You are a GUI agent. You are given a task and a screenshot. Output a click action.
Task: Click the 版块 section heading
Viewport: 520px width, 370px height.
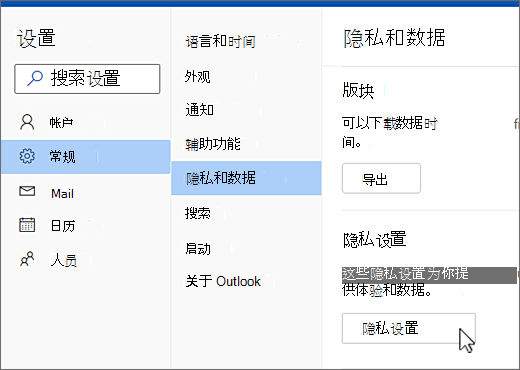pos(358,90)
